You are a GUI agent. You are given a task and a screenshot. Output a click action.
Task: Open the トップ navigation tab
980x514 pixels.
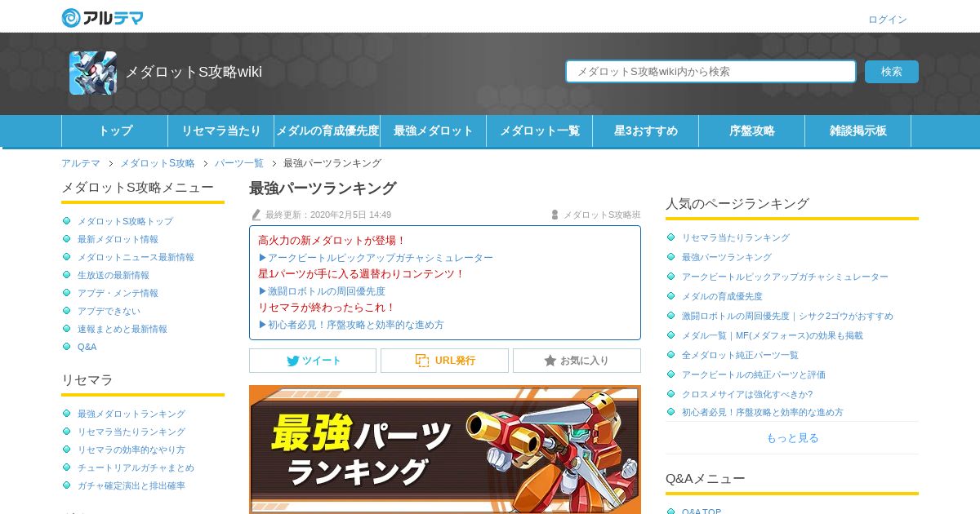coord(115,131)
